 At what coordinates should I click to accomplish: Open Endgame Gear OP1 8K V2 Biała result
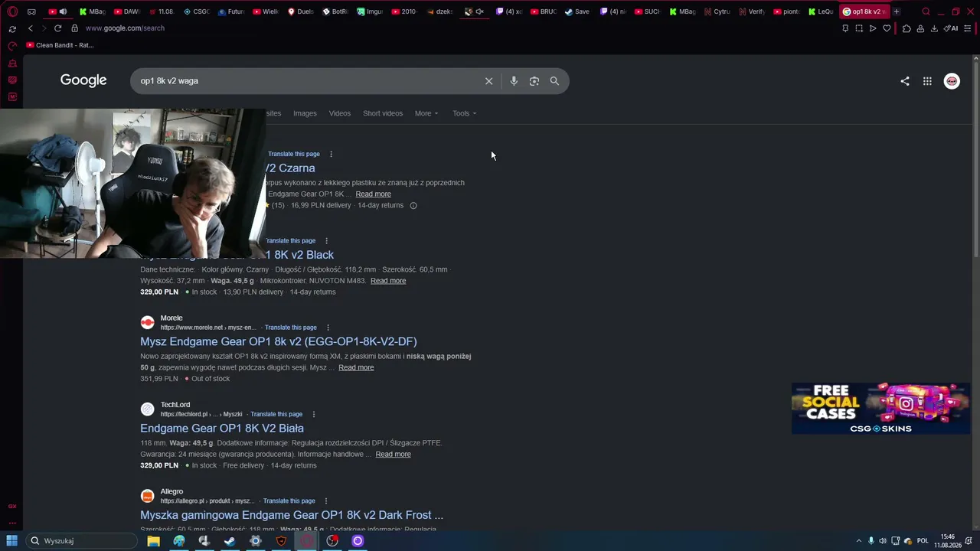pos(222,429)
